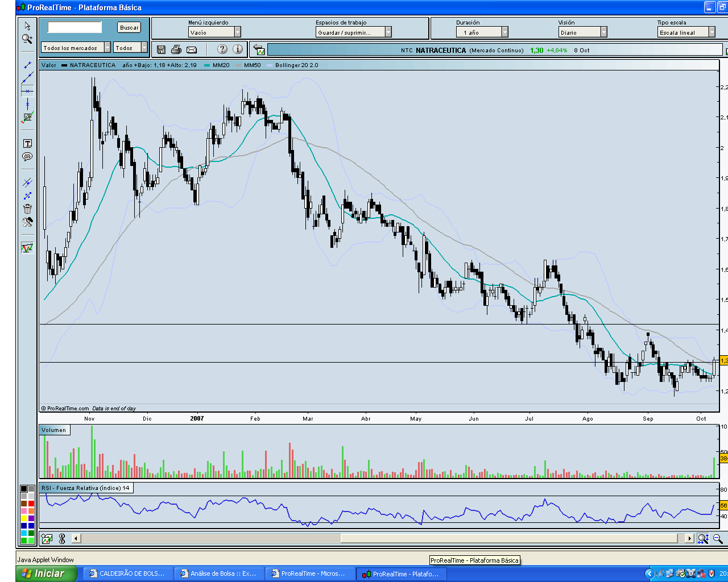Open the Todos los mercados dropdown
The height and width of the screenshot is (582, 728).
76,48
